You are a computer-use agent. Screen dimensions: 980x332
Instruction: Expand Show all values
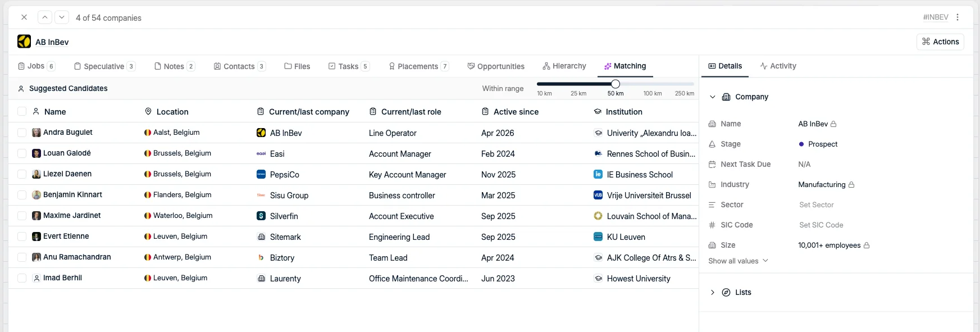(739, 261)
